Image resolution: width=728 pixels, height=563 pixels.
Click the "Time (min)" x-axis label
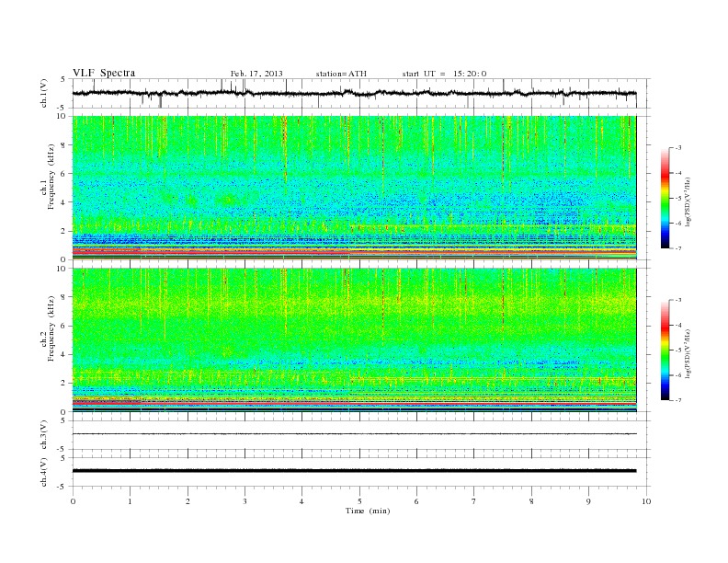coord(368,511)
